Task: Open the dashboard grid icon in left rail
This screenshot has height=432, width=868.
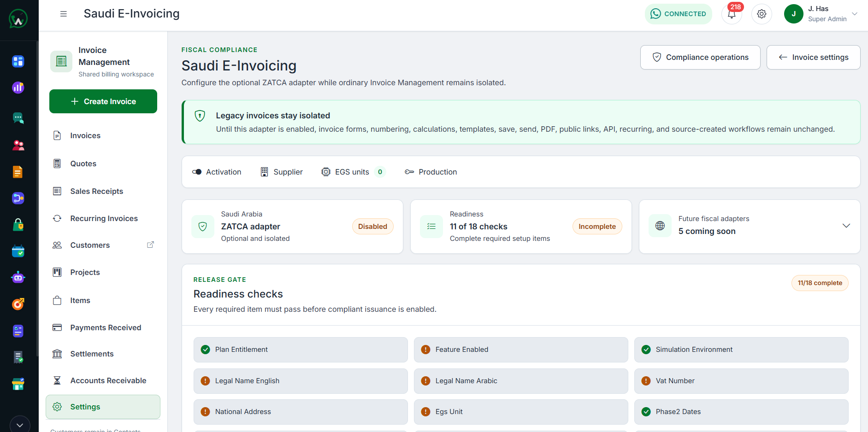Action: pyautogui.click(x=18, y=61)
